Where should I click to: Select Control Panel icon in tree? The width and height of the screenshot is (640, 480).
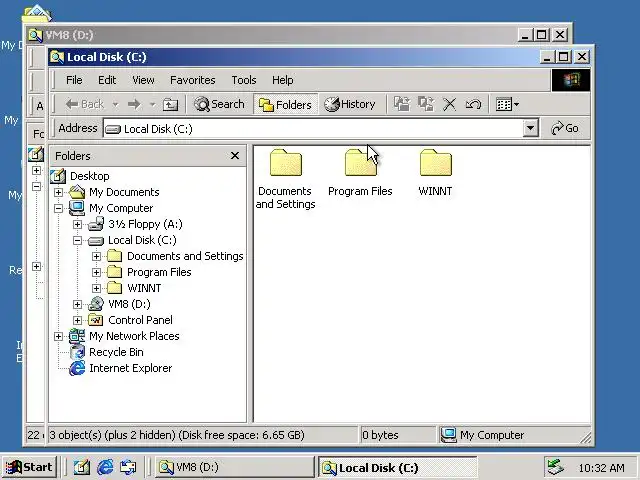coord(96,320)
